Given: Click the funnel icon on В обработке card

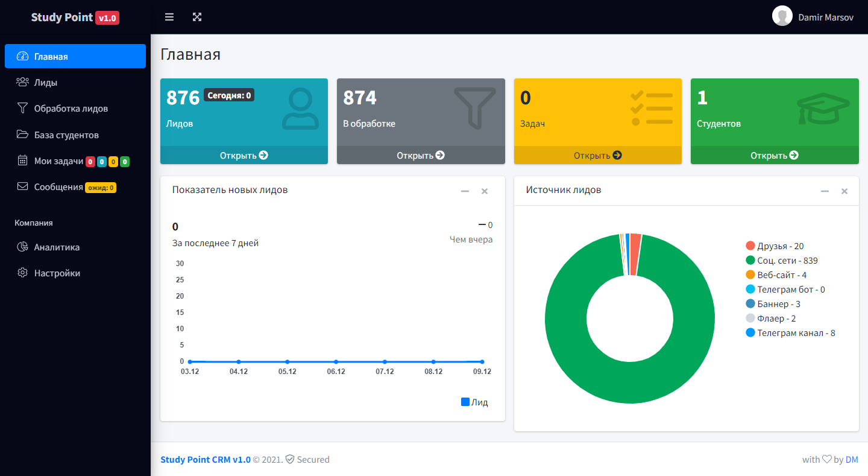Looking at the screenshot, I should coord(475,107).
